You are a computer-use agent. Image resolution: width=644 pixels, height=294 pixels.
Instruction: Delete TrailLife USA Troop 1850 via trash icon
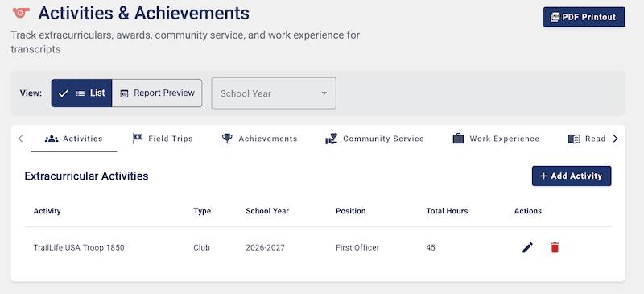click(555, 247)
